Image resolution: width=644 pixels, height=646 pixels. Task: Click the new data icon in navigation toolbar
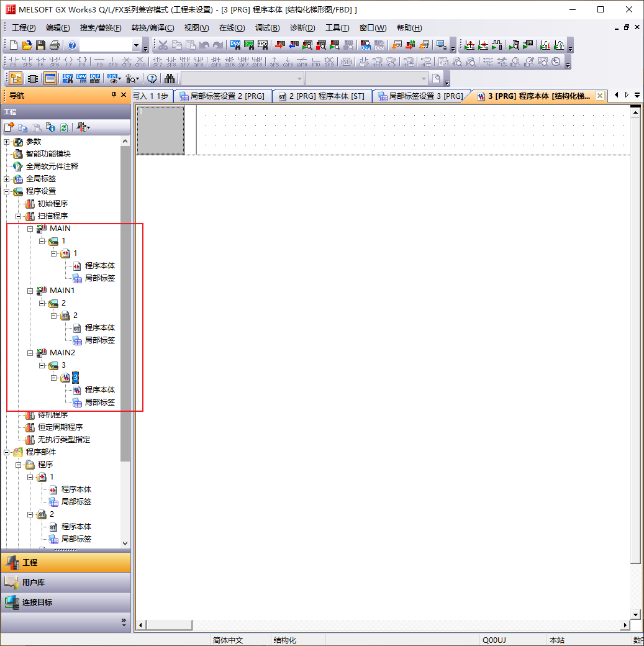pos(9,127)
